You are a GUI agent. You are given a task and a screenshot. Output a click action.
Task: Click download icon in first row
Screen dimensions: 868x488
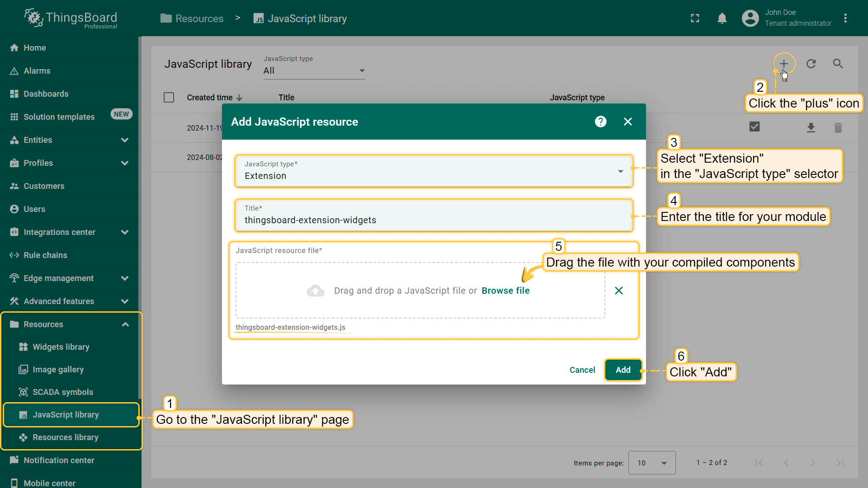811,128
